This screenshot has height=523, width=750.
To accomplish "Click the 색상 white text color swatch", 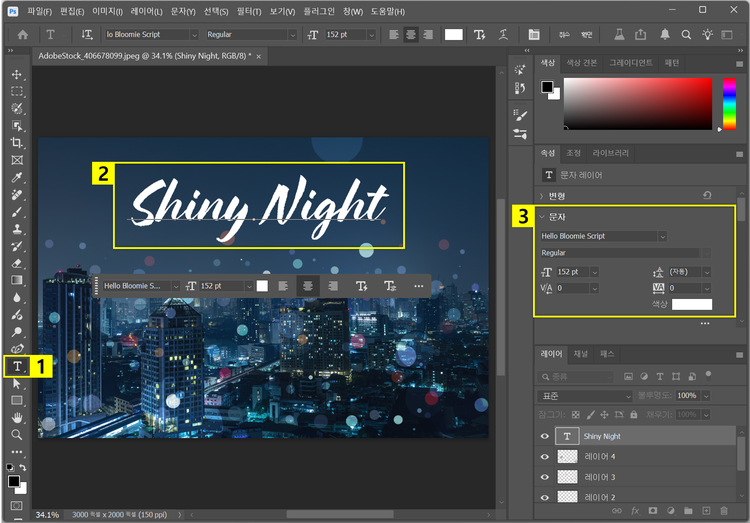I will (x=691, y=304).
